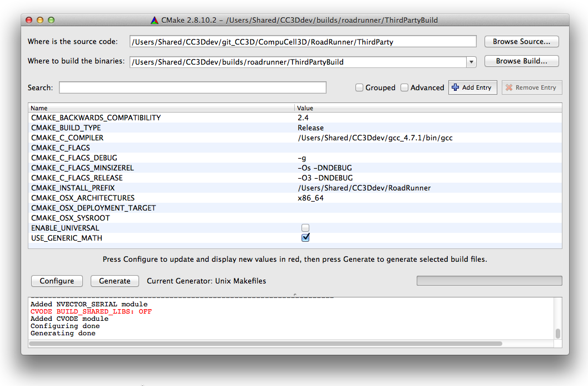Enable the Grouped checkbox
Image resolution: width=588 pixels, height=386 pixels.
[x=359, y=87]
